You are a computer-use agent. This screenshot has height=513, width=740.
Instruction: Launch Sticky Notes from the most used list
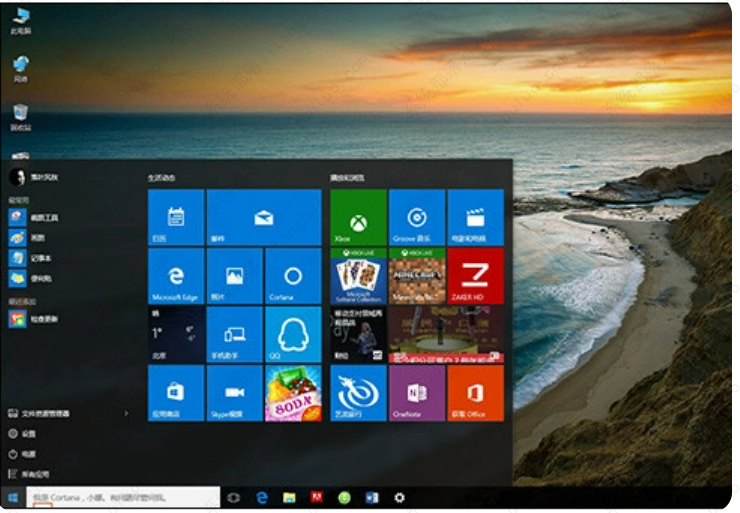coord(30,278)
